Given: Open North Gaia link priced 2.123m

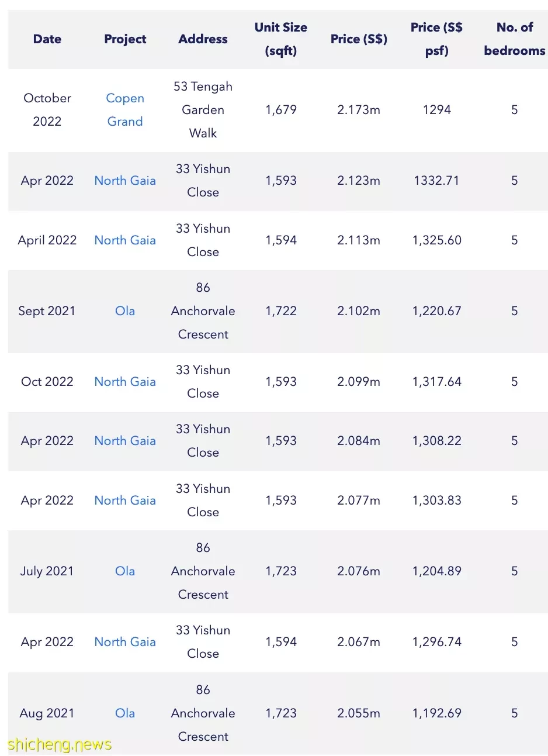Looking at the screenshot, I should click(125, 181).
